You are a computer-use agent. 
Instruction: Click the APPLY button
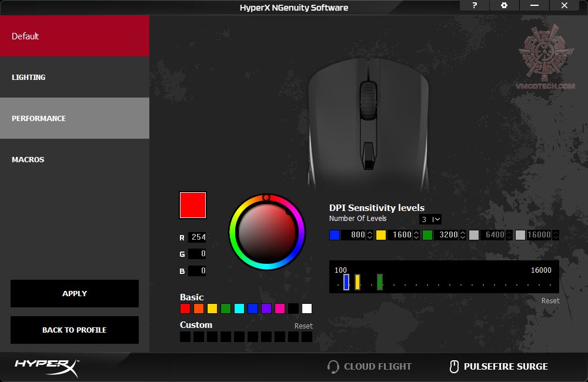coord(75,293)
